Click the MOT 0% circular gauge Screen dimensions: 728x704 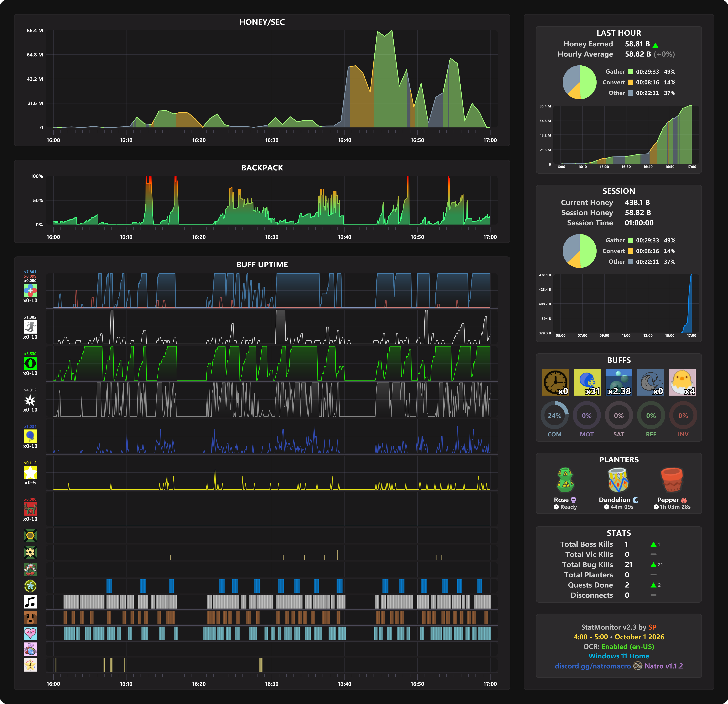587,415
